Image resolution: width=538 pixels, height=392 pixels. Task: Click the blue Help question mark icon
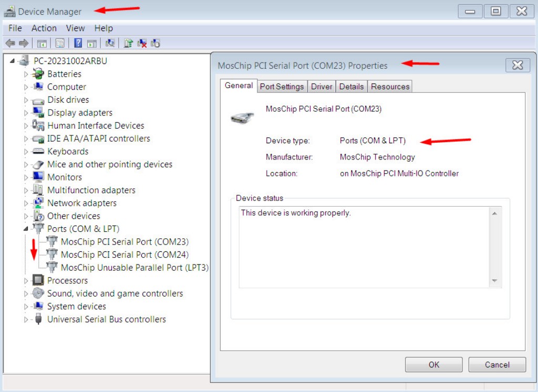(x=78, y=43)
